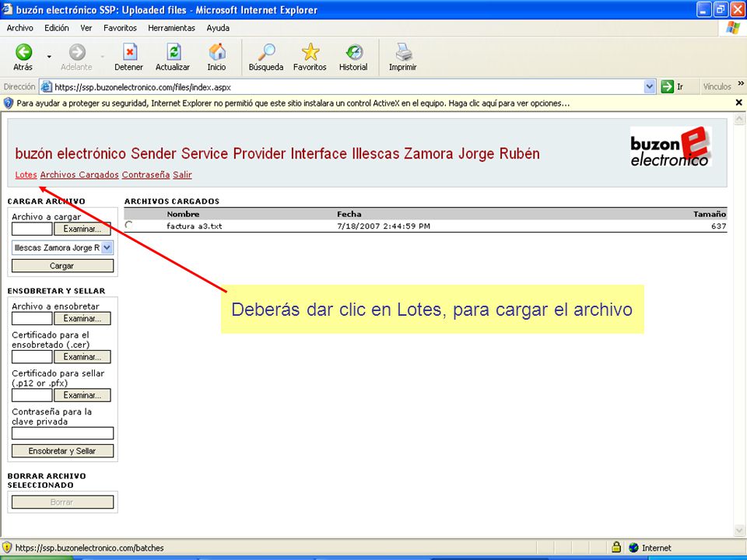
Task: Open the Archivo menu
Action: pyautogui.click(x=20, y=28)
